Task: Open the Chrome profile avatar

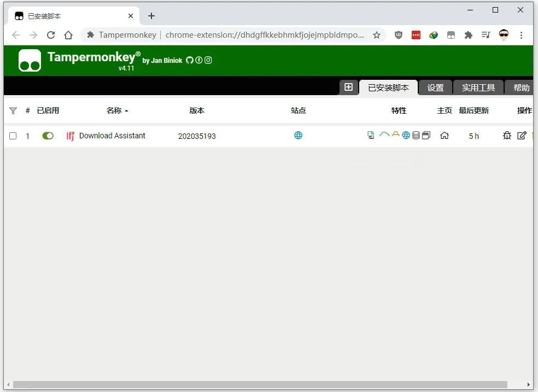Action: coord(504,34)
